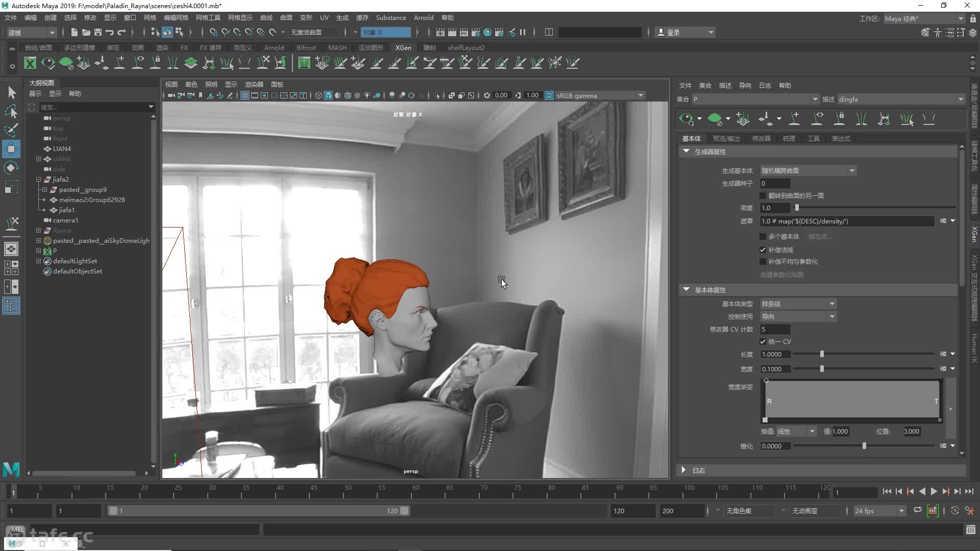Open the 描述 dingfa dropdown
This screenshot has width=980, height=551.
pyautogui.click(x=901, y=99)
